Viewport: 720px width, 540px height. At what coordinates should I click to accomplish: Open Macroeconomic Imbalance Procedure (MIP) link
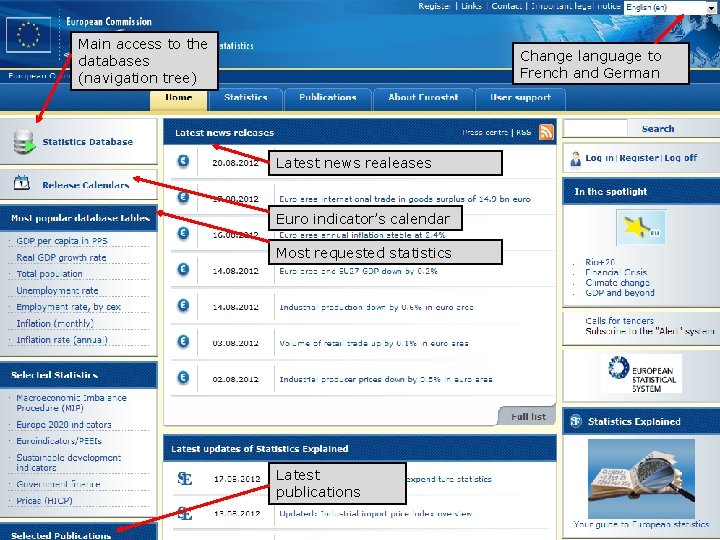pyautogui.click(x=71, y=403)
